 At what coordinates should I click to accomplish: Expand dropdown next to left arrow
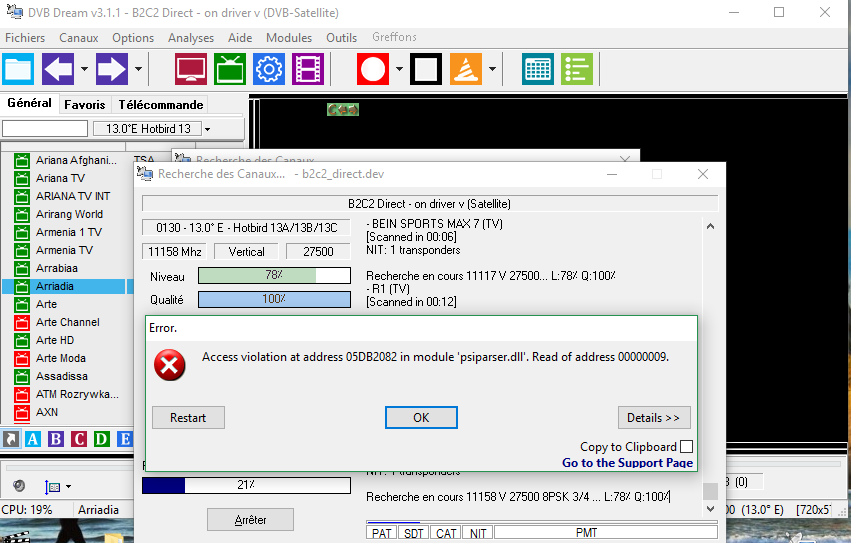click(x=84, y=69)
